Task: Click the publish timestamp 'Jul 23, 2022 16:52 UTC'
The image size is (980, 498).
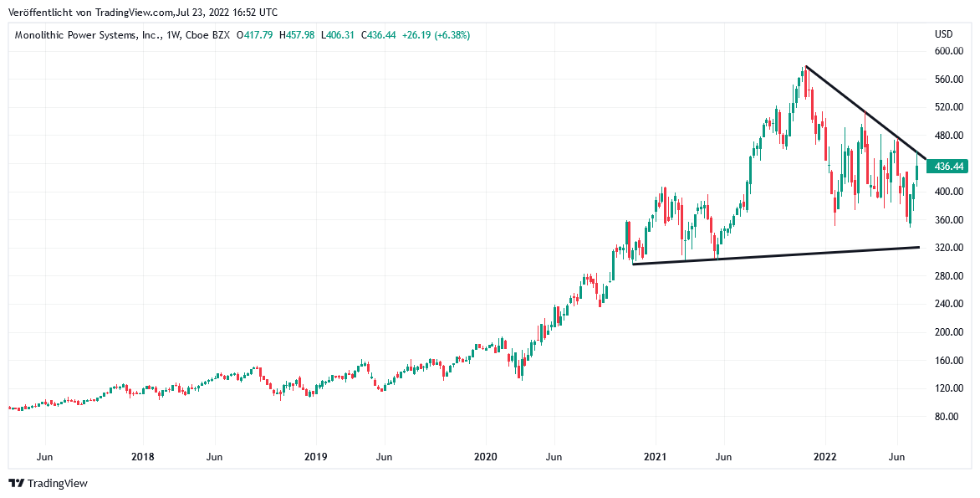Action: [x=227, y=12]
